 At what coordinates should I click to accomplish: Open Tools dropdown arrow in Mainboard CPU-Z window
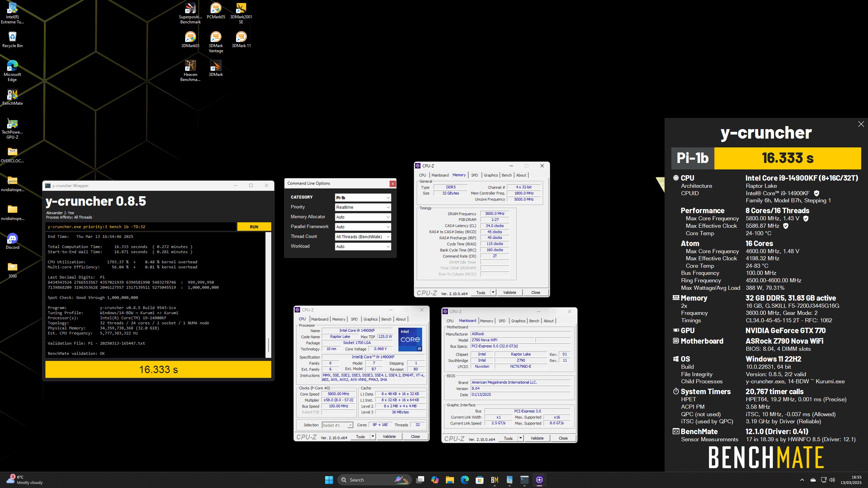coord(520,438)
